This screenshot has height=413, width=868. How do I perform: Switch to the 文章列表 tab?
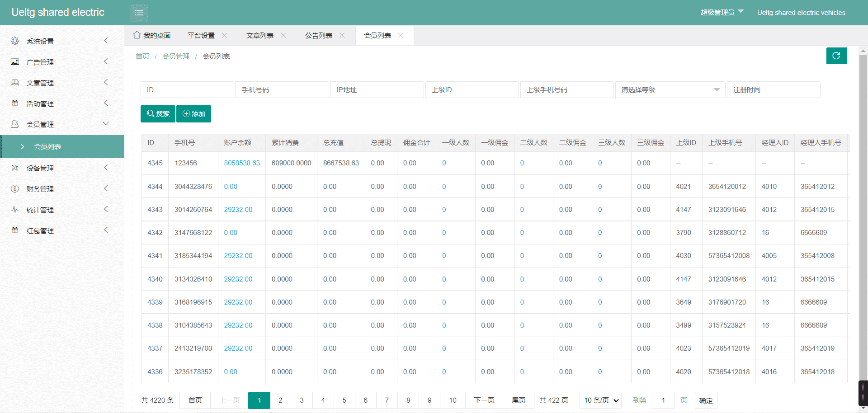coord(259,35)
